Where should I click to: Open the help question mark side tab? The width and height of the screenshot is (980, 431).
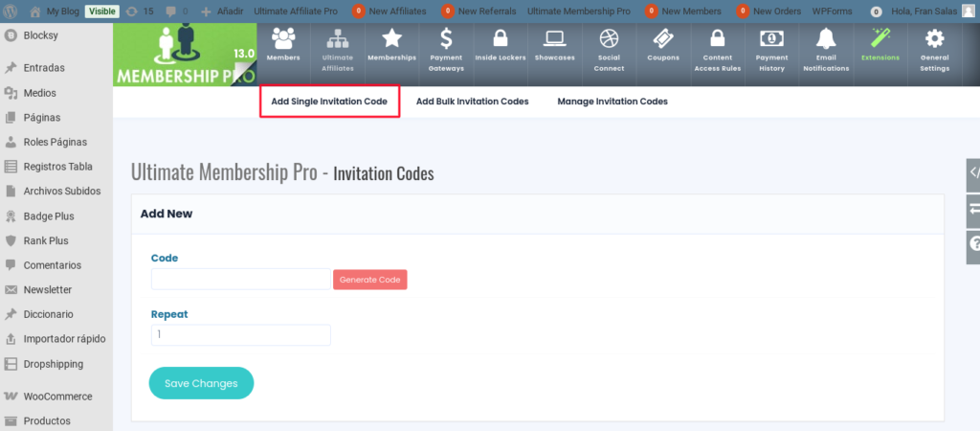click(x=973, y=246)
